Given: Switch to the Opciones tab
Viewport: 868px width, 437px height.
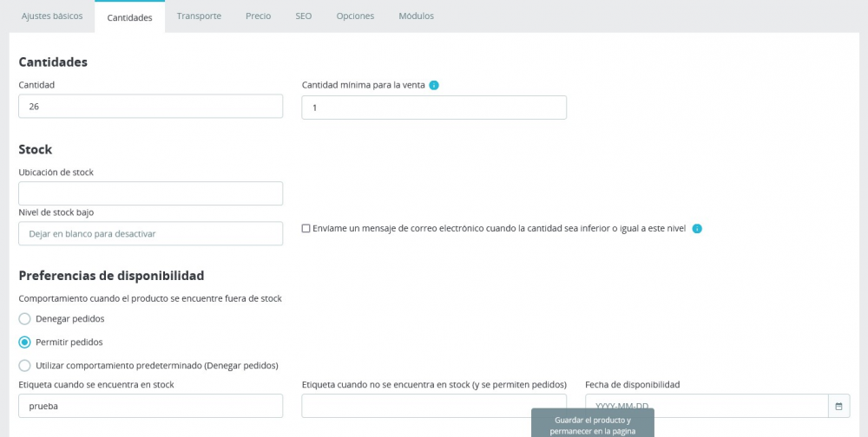Looking at the screenshot, I should pyautogui.click(x=355, y=16).
